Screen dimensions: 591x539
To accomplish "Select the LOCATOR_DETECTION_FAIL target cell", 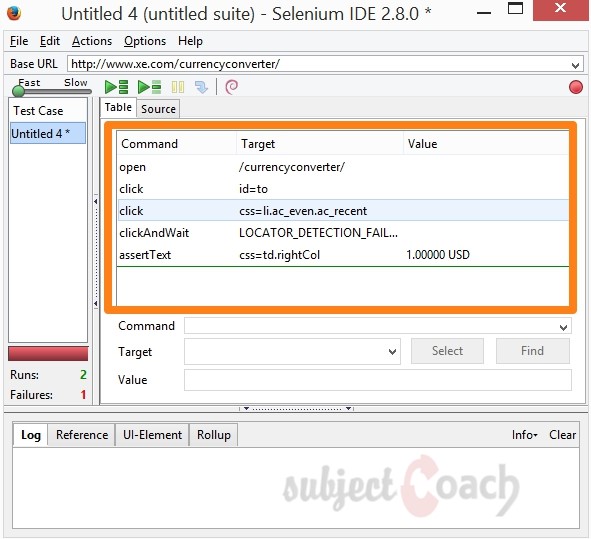I will point(318,233).
